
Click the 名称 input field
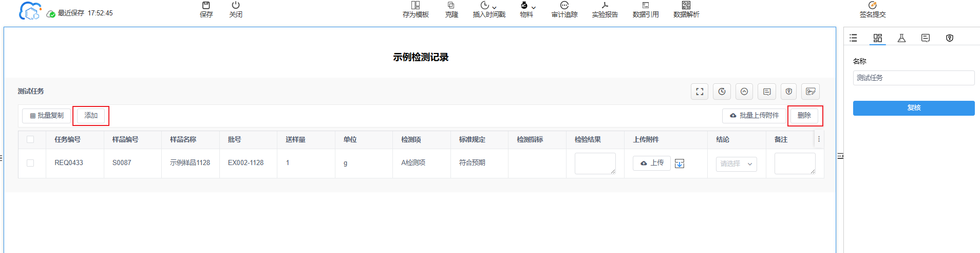click(x=913, y=78)
